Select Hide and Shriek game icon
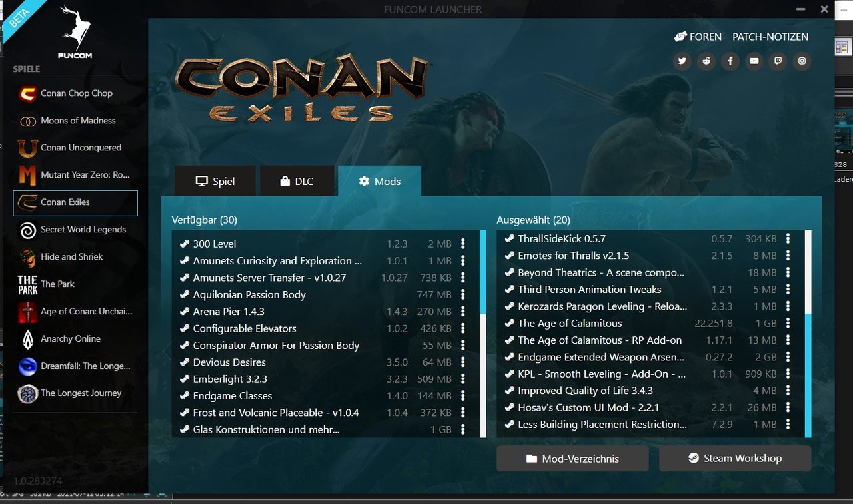 [x=28, y=257]
